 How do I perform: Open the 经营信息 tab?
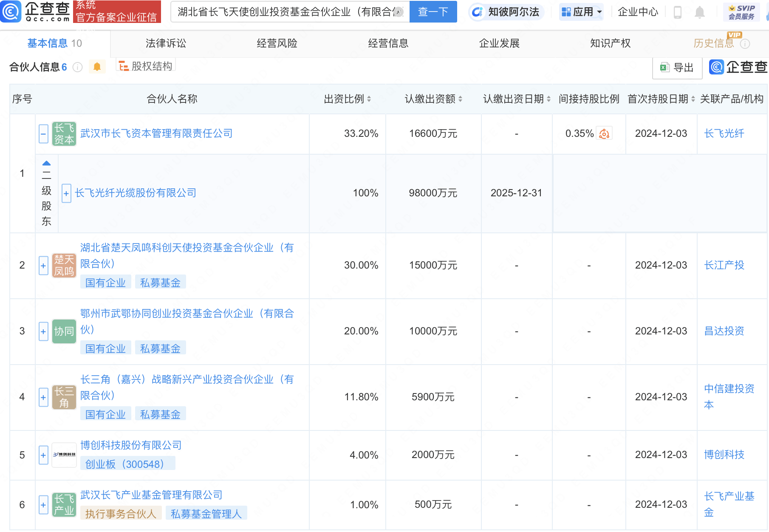388,43
